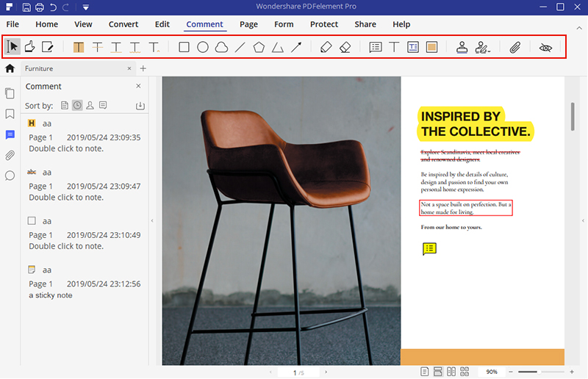This screenshot has height=379, width=588.
Task: Switch to the Convert menu tab
Action: [x=123, y=24]
